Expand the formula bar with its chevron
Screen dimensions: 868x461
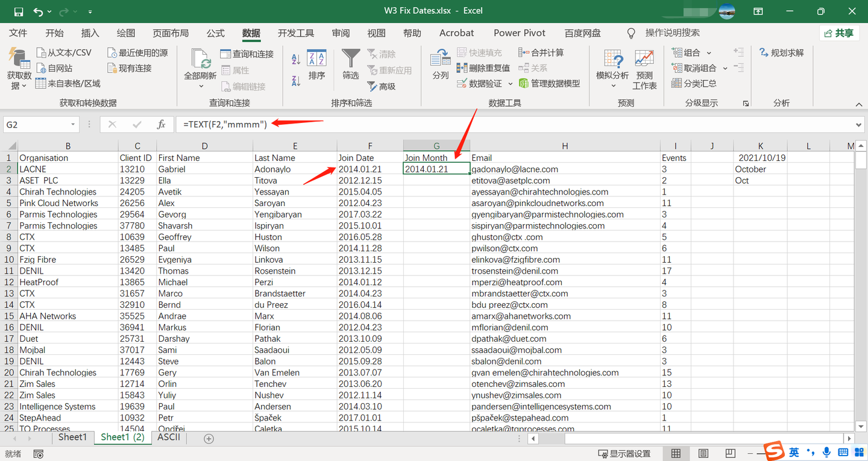pyautogui.click(x=859, y=125)
